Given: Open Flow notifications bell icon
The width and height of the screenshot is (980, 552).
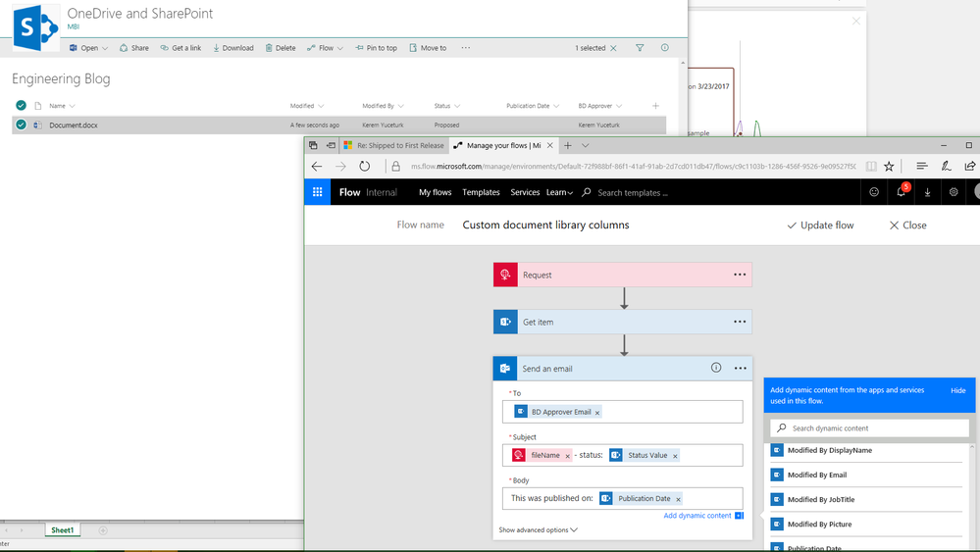Looking at the screenshot, I should pos(901,192).
